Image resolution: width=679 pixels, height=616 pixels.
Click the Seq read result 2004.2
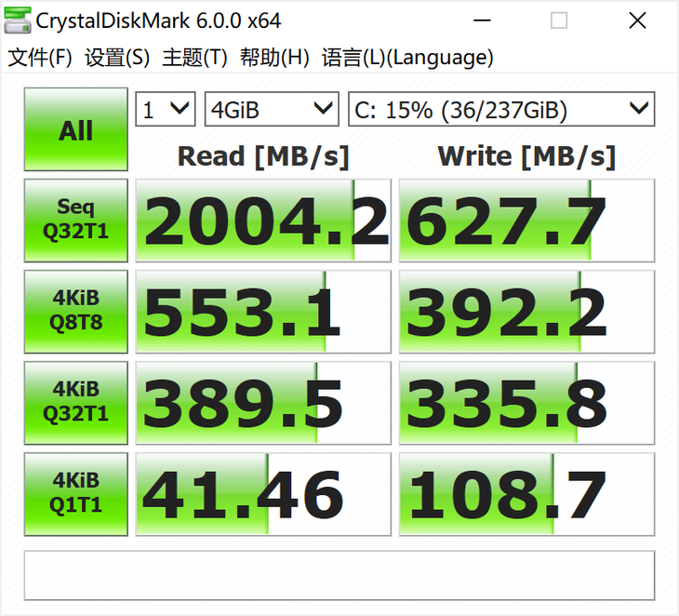(x=263, y=221)
